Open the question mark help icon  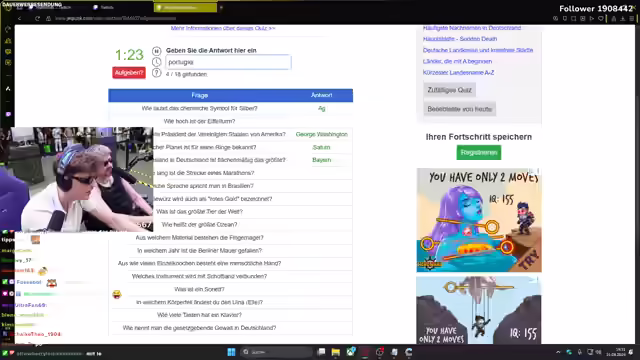tap(156, 73)
